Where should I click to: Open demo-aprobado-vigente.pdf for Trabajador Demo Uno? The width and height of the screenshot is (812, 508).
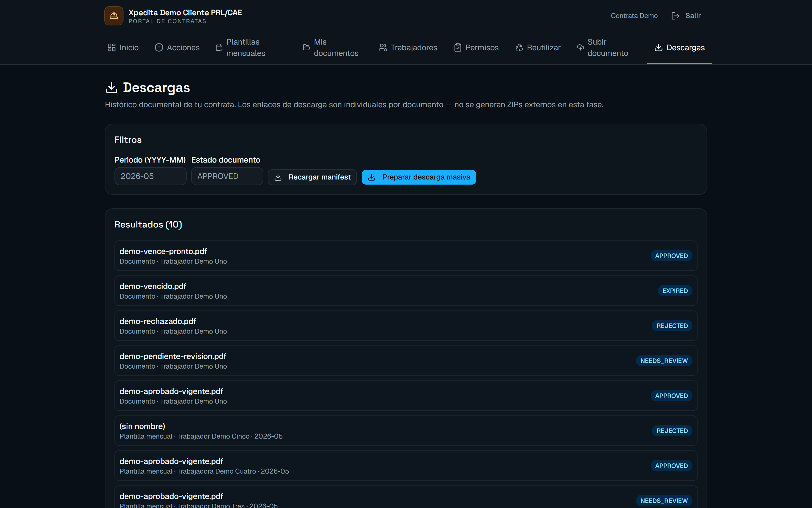(406, 395)
